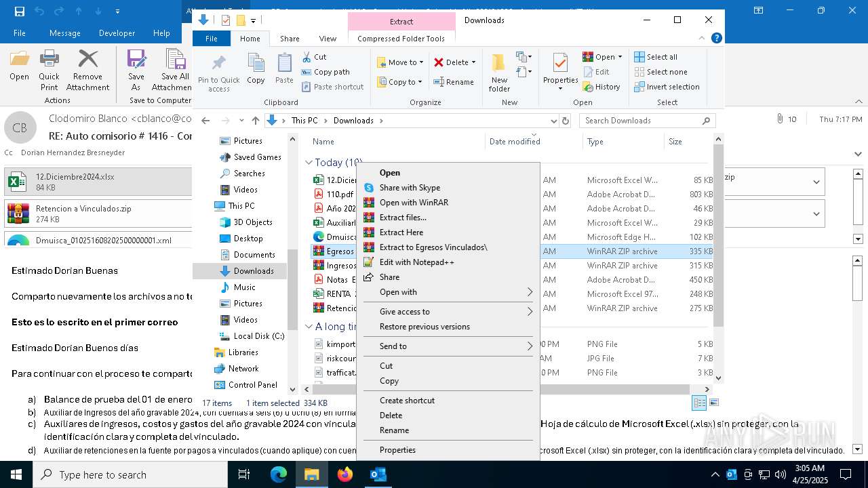Click the Refresh button beside address bar
Screen dimensions: 868x488
(566, 121)
